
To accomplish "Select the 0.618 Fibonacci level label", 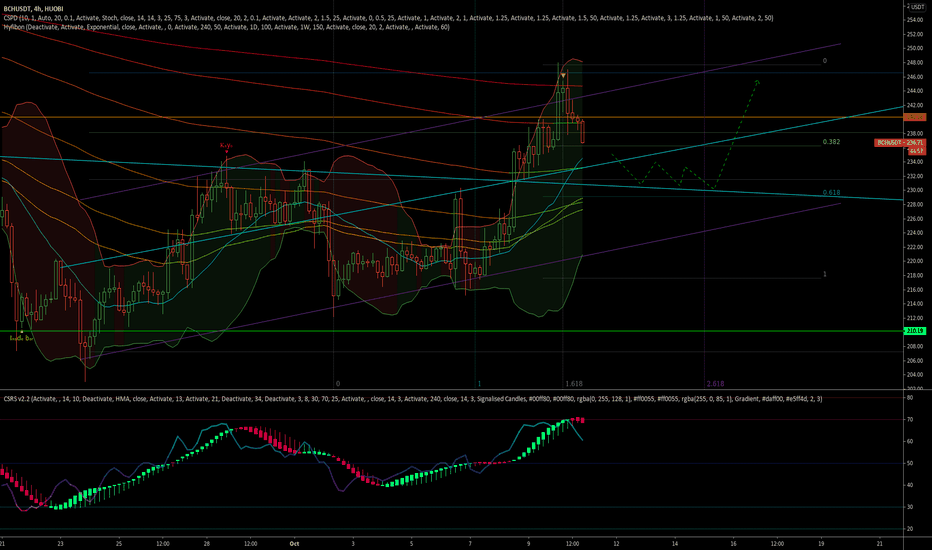I will [x=831, y=193].
